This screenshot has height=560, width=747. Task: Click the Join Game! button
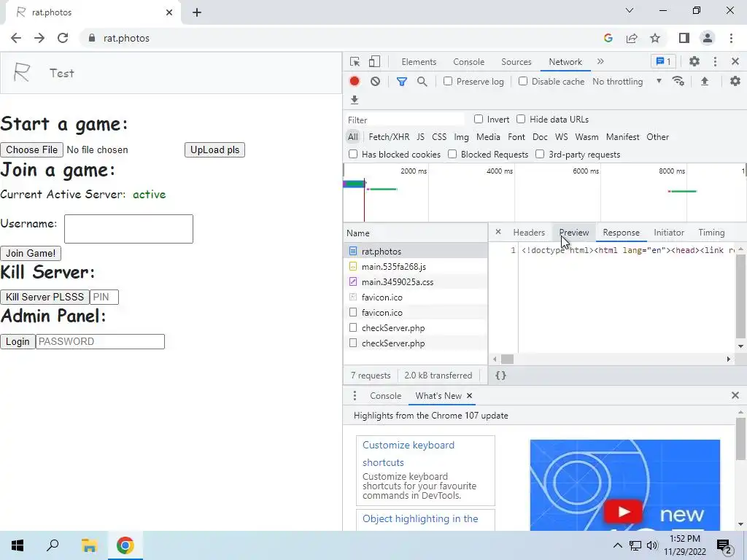point(31,253)
